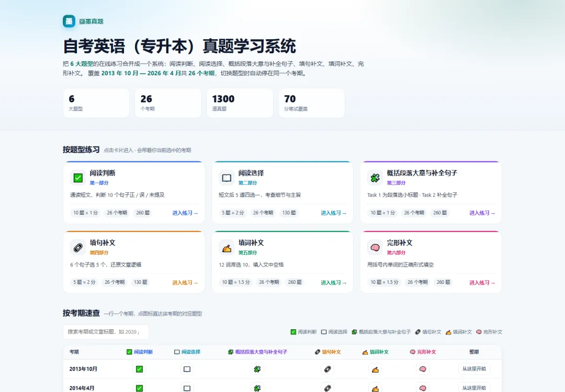Click 填词补文 column header in table
This screenshot has width=565, height=392.
(x=375, y=352)
